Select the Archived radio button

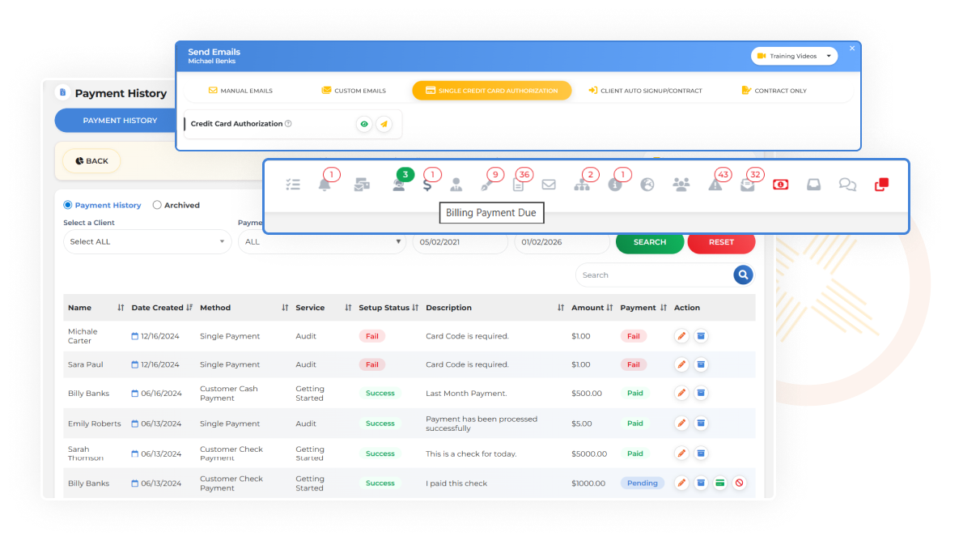(x=157, y=205)
